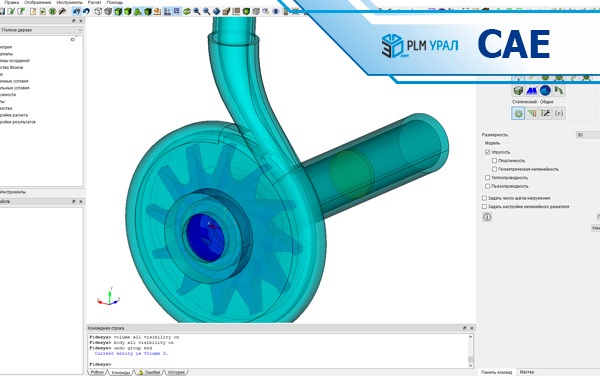Select the wireframe cube display icon

(x=98, y=11)
